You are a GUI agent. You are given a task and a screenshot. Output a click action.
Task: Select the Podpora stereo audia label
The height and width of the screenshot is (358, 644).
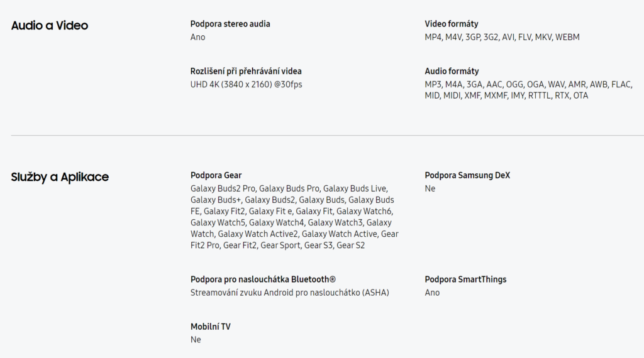[x=230, y=24]
